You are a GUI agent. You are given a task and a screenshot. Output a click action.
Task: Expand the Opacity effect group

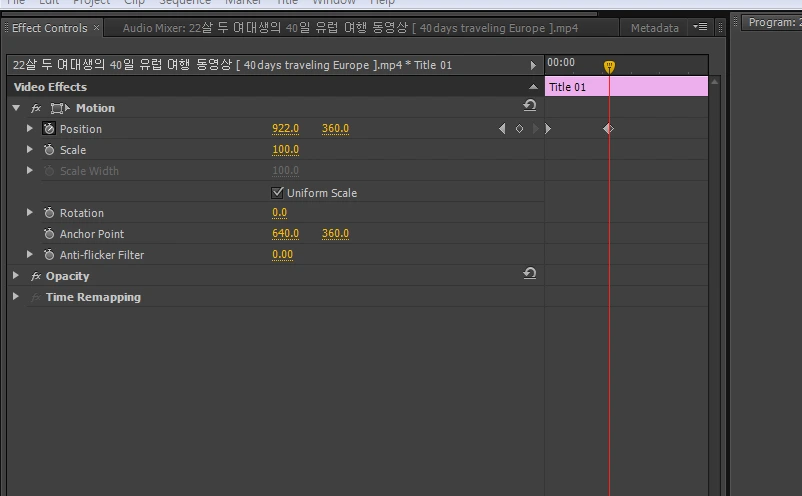coord(16,276)
